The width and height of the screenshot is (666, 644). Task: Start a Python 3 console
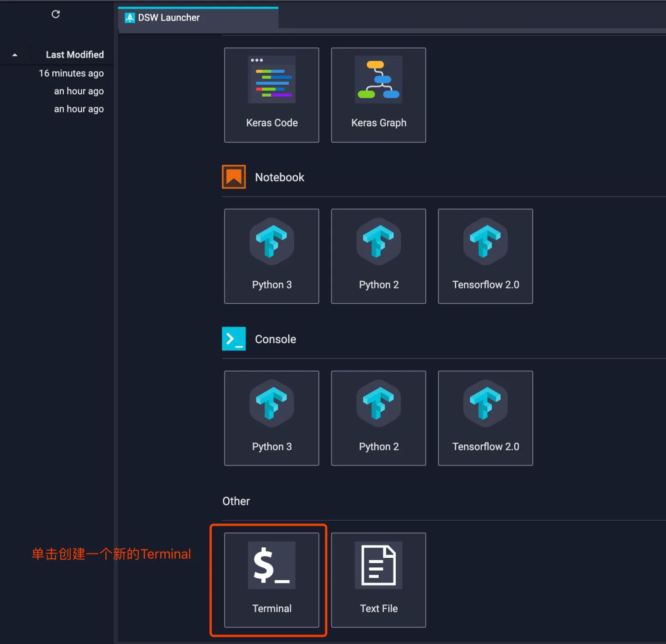click(272, 418)
